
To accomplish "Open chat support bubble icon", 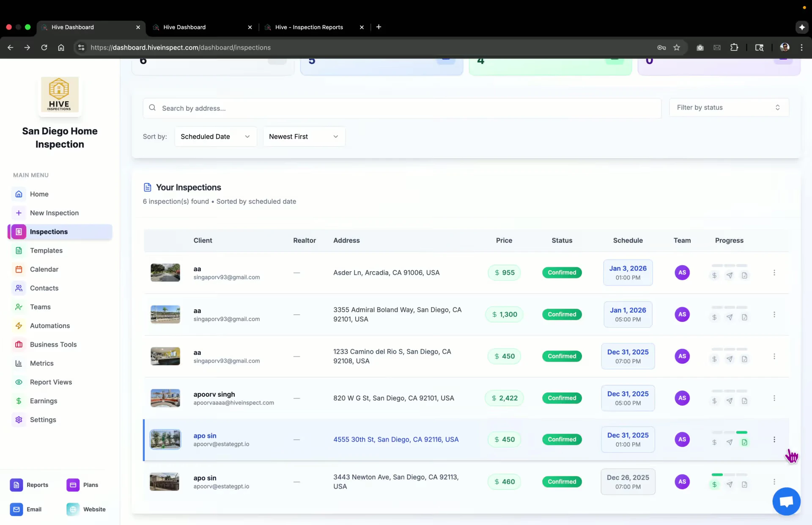I will (x=786, y=502).
